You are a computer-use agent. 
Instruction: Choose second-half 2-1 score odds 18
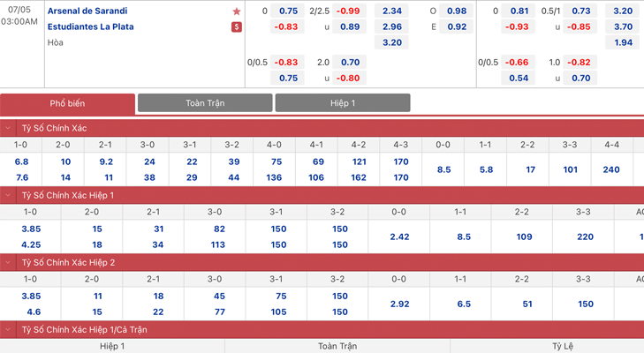point(158,297)
